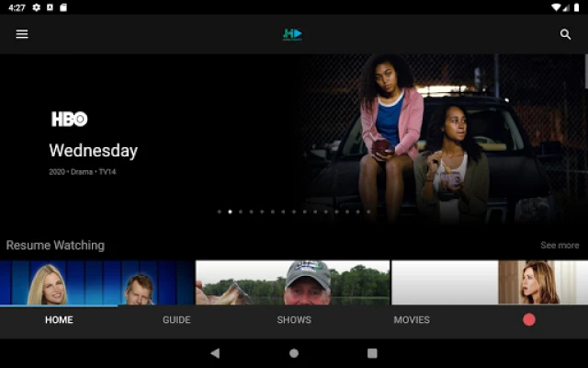
Task: Jump to the last carousel page dot
Action: tap(368, 212)
